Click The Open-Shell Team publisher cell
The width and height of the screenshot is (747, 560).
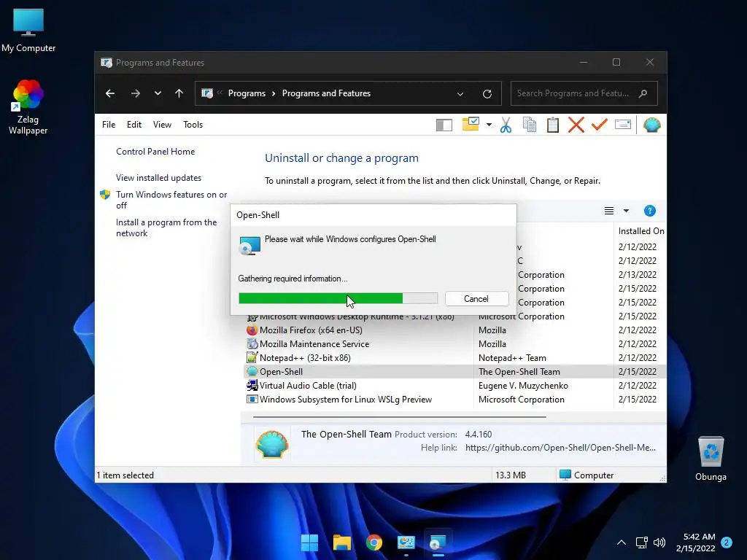[x=519, y=371]
